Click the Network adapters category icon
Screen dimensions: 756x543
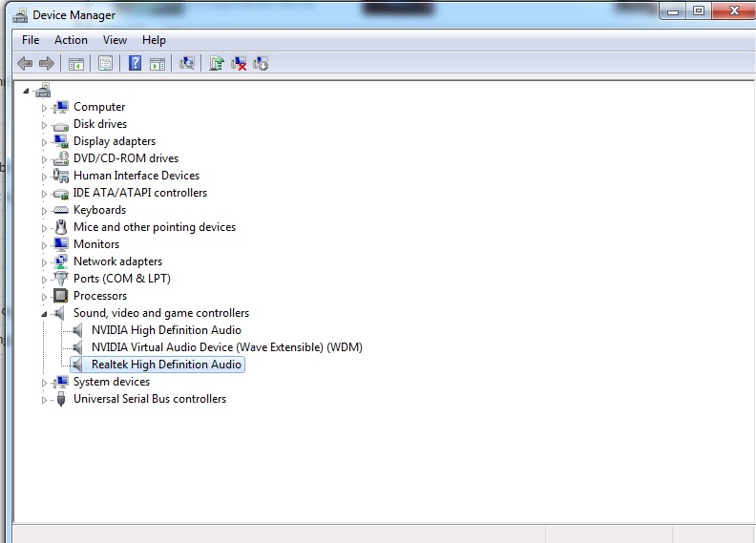[61, 261]
